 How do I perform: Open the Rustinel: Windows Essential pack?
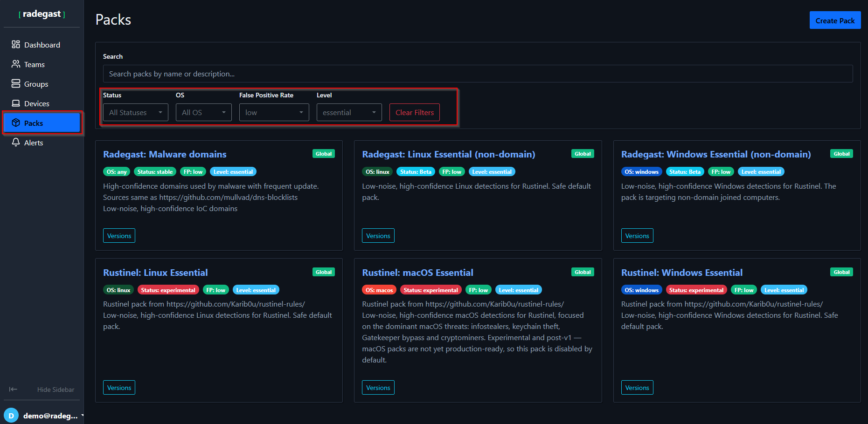coord(682,273)
